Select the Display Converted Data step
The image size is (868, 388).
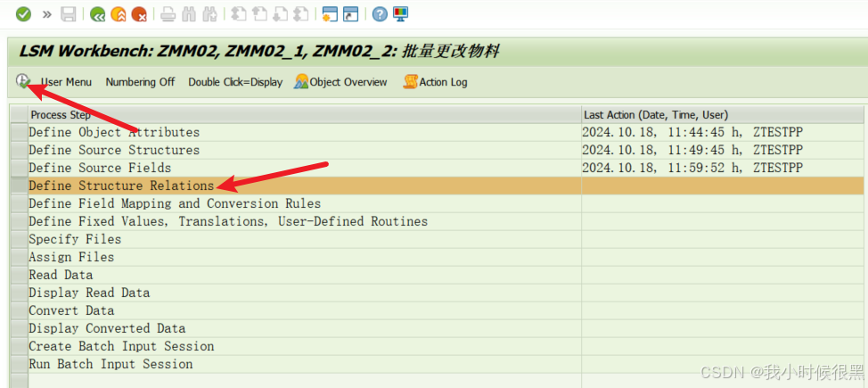click(x=305, y=328)
